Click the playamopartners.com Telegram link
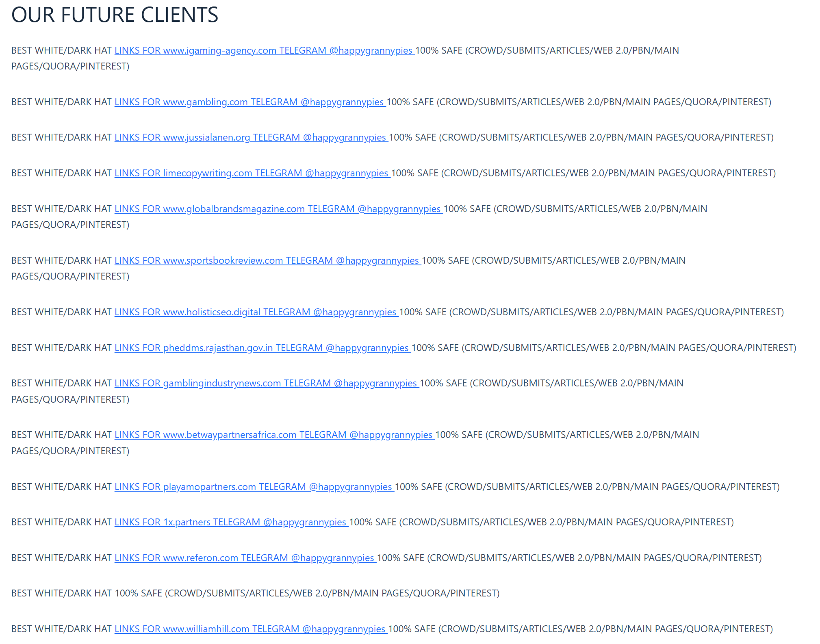Viewport: 820px width, 644px height. pyautogui.click(x=254, y=487)
